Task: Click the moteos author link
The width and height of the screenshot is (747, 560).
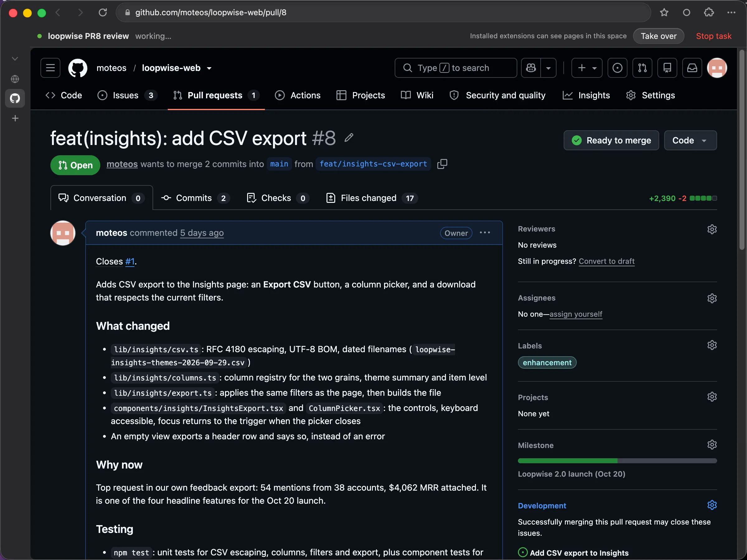Action: [122, 164]
